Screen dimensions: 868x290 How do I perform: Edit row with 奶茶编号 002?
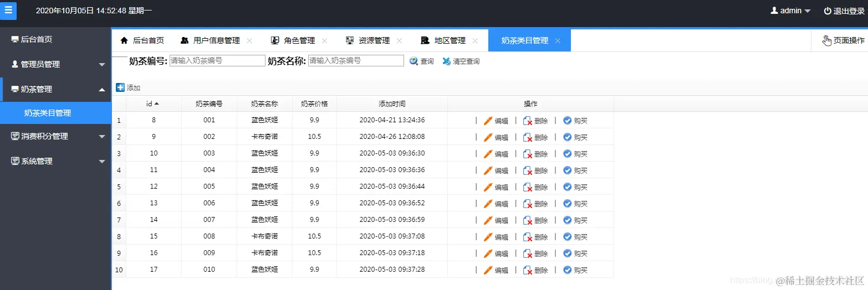496,137
